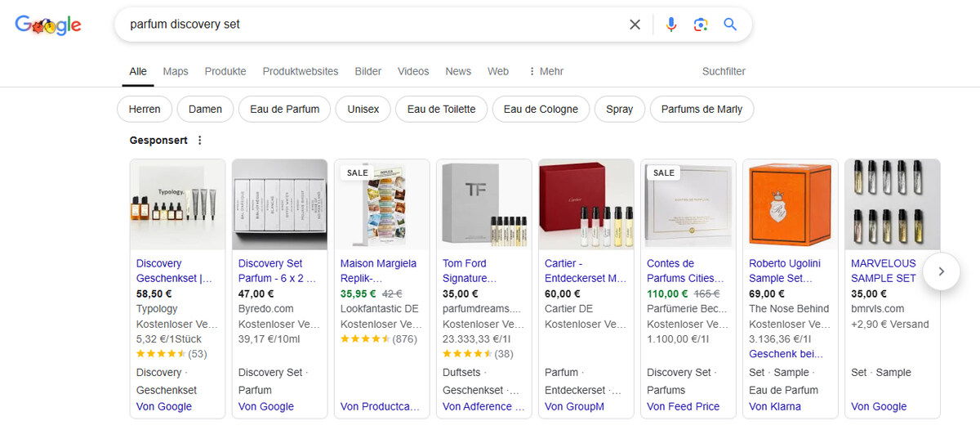Screen dimensions: 980x439
Task: Apply the Spray filter chip
Action: pos(620,109)
